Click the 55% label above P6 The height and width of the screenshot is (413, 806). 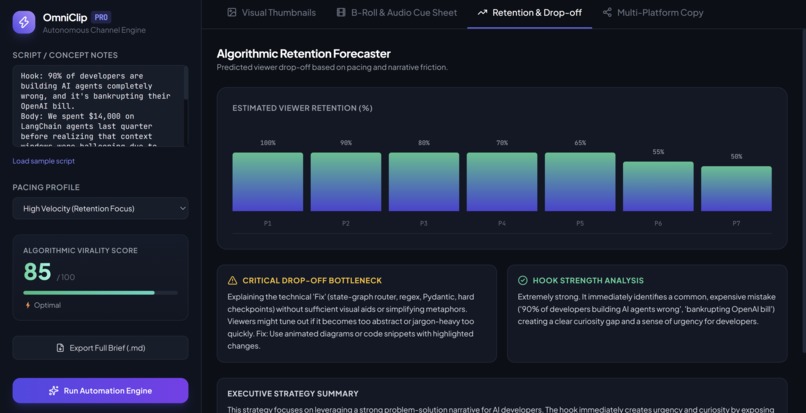(658, 152)
